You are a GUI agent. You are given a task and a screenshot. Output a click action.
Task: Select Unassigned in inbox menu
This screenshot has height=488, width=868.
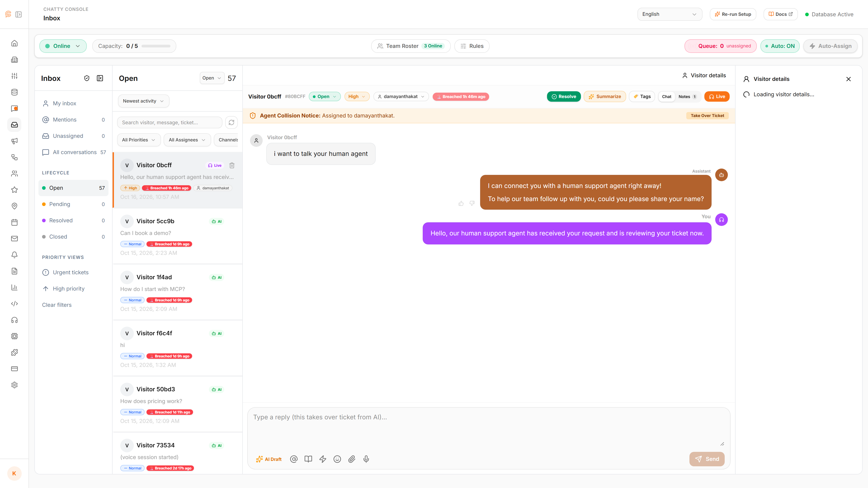point(73,136)
